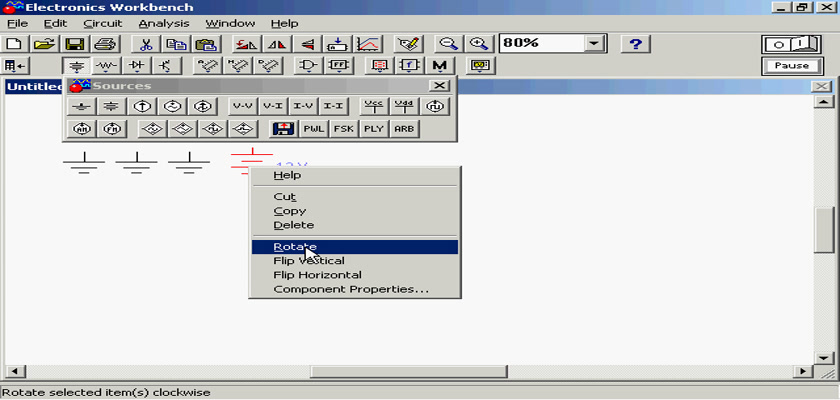Open the Analysis menu
Image resolution: width=840 pixels, height=400 pixels.
click(163, 24)
